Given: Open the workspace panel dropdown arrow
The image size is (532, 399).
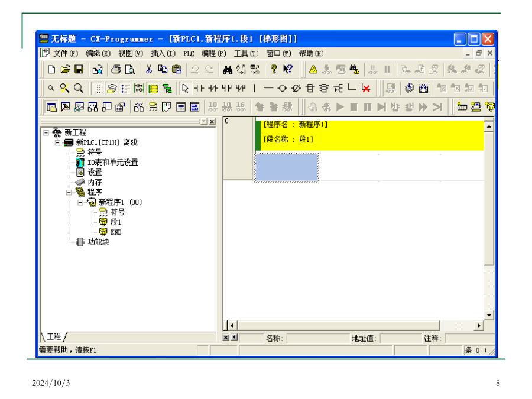Looking at the screenshot, I should click(203, 121).
